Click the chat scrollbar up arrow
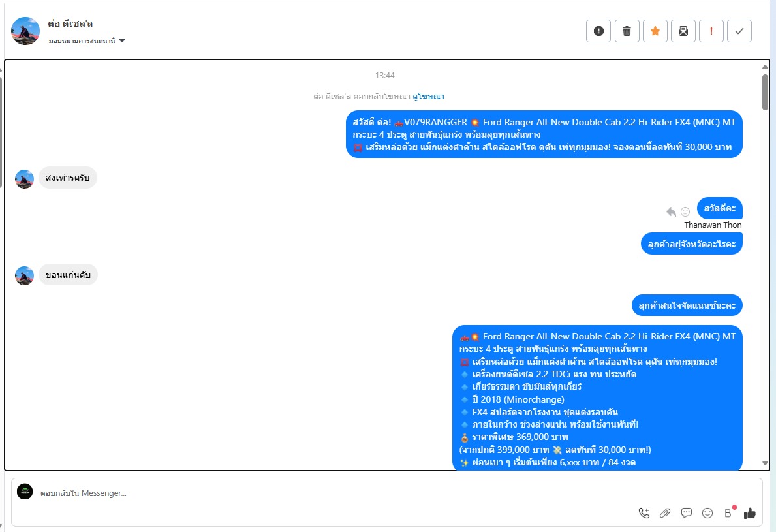The height and width of the screenshot is (532, 776). 765,67
